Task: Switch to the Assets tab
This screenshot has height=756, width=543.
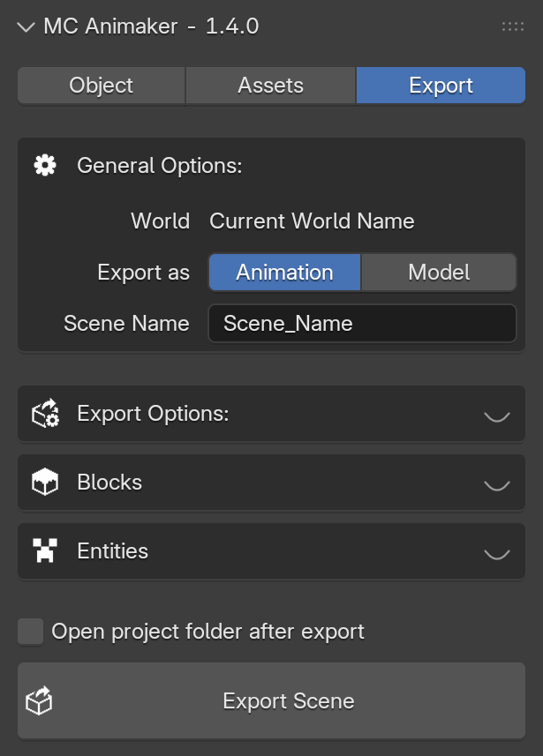Action: pos(271,86)
